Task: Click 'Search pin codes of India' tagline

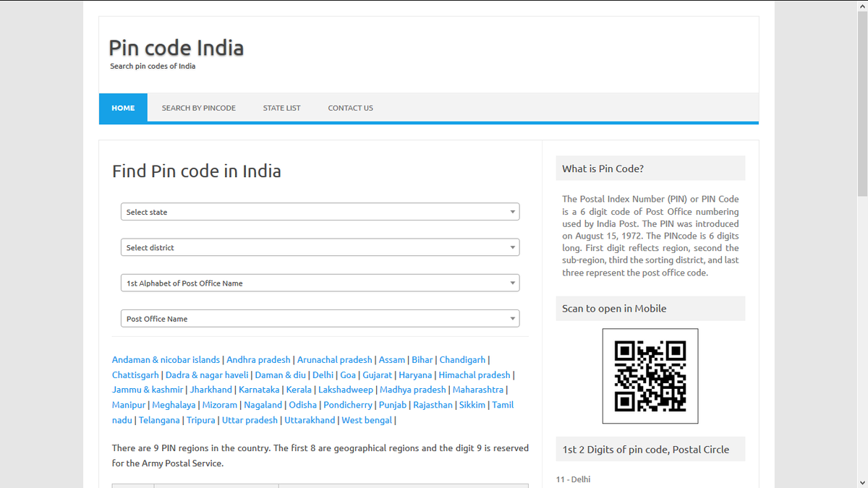Action: point(153,66)
